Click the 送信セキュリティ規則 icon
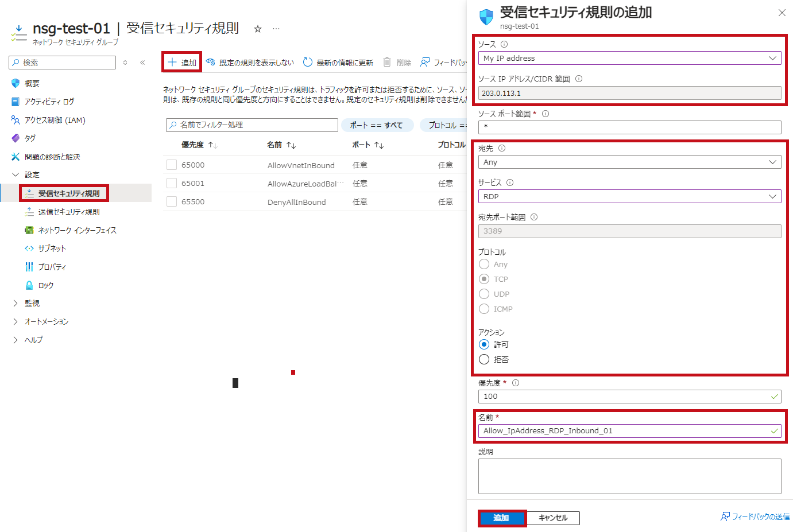 click(29, 212)
